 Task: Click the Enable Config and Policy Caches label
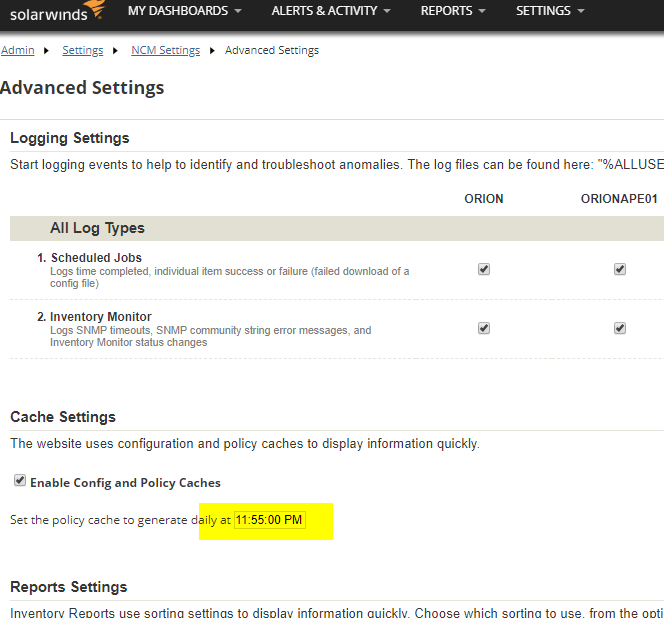(125, 483)
